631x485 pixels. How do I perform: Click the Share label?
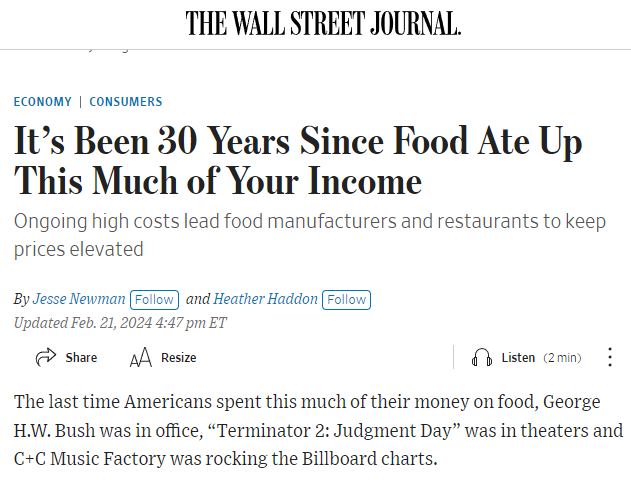pyautogui.click(x=81, y=358)
